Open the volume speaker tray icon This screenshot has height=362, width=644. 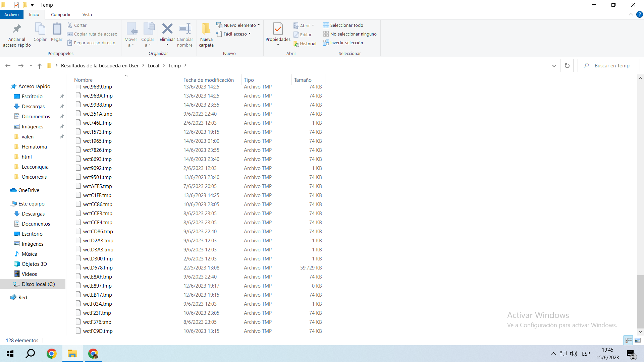coord(574,354)
